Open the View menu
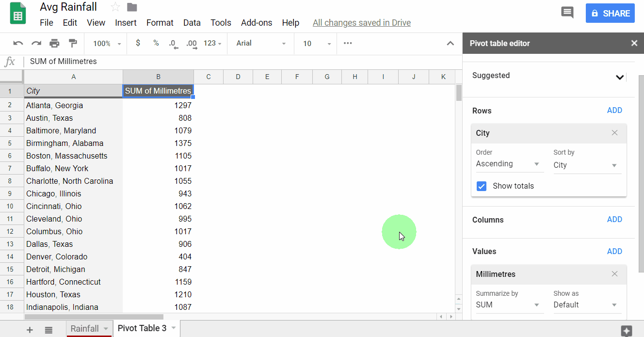The width and height of the screenshot is (644, 337). (96, 23)
